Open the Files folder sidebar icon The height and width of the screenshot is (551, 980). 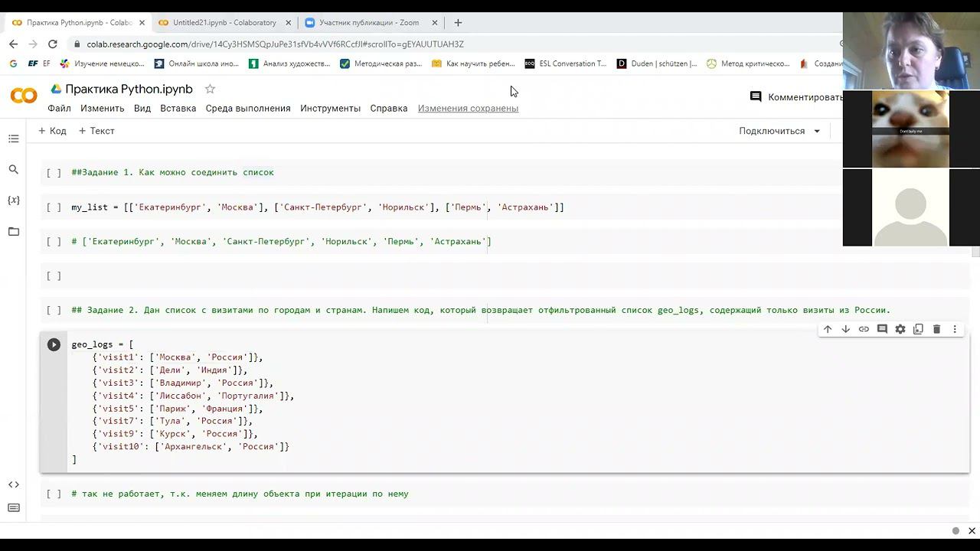(x=13, y=231)
